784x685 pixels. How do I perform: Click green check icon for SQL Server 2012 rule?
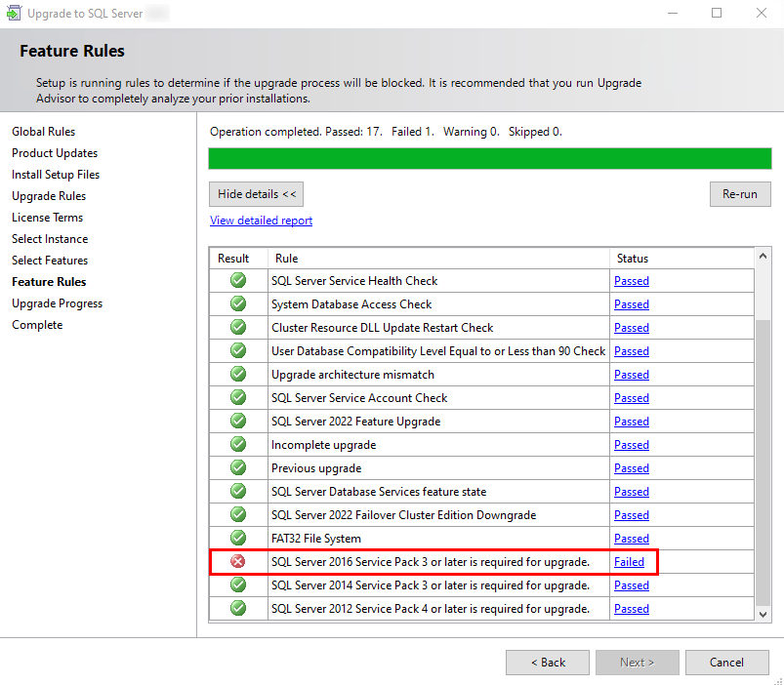coord(238,609)
